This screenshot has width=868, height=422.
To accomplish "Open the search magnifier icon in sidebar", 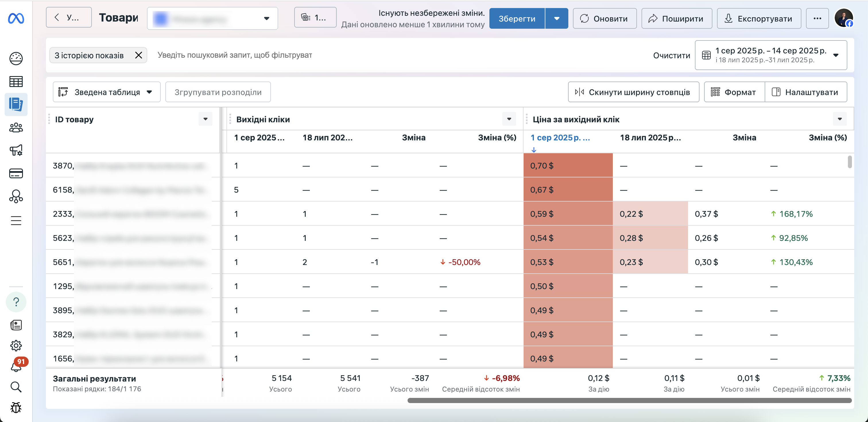I will [16, 387].
